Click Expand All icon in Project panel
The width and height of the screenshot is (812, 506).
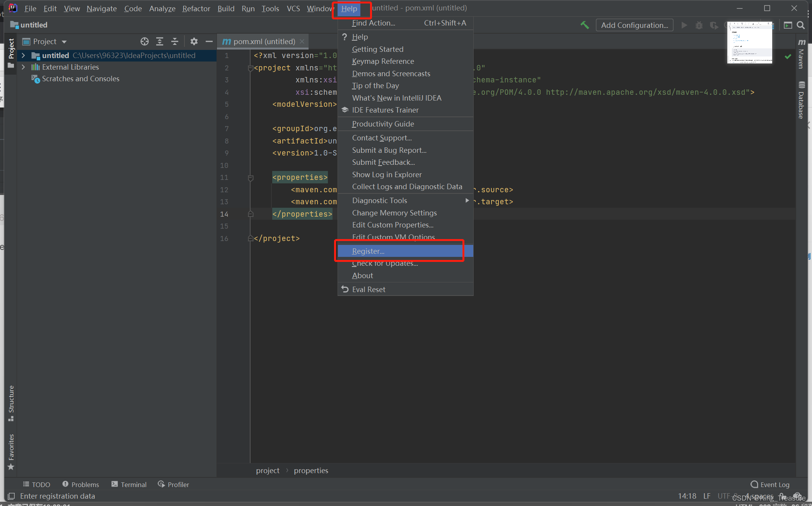pyautogui.click(x=159, y=41)
